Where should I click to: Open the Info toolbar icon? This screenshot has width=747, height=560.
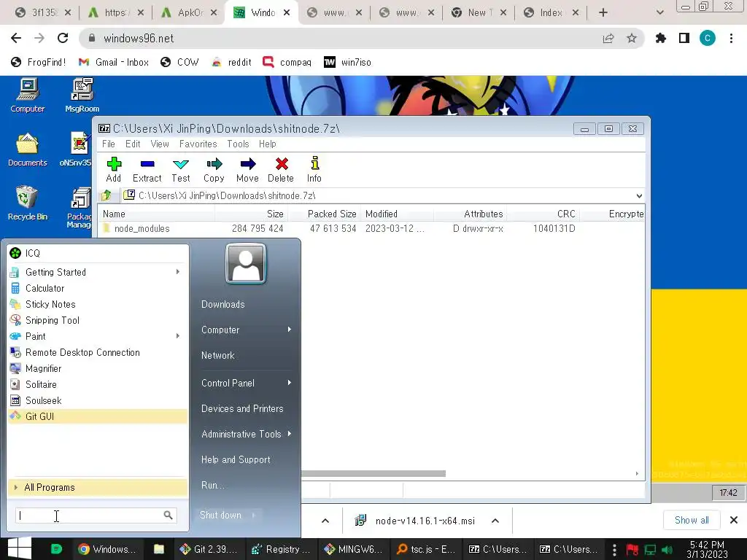[314, 170]
